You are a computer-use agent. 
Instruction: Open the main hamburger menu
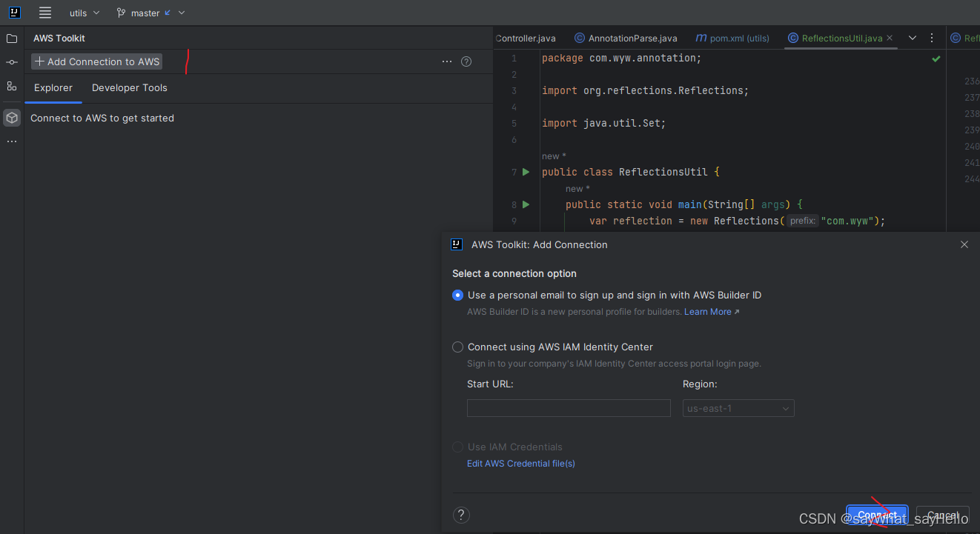(45, 13)
